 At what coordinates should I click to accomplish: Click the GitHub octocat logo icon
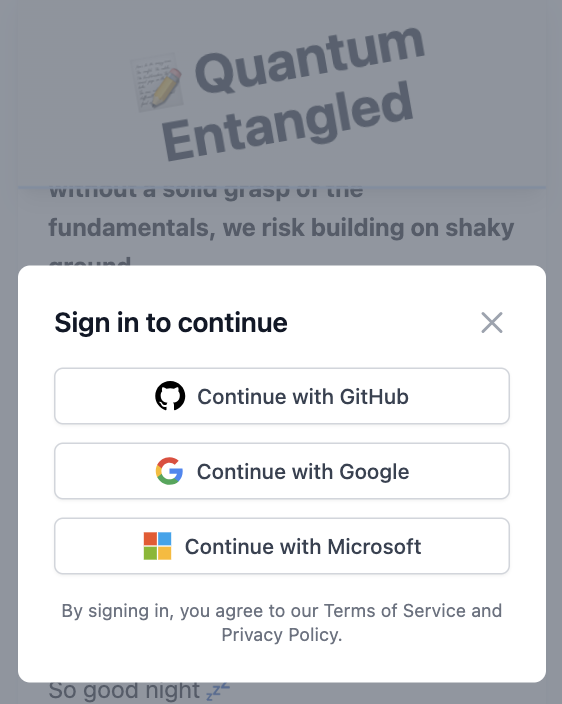pos(170,396)
